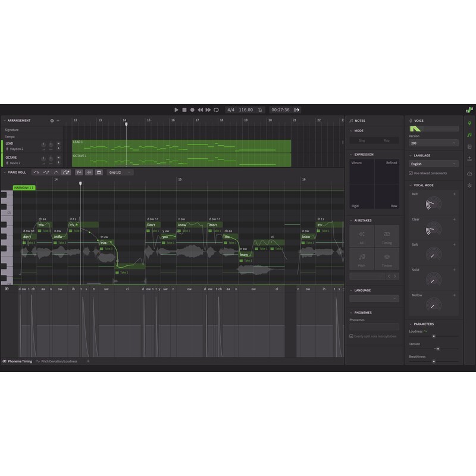This screenshot has height=476, width=476.
Task: Generate a Pitch retake in AI Retakes
Action: pos(362,258)
